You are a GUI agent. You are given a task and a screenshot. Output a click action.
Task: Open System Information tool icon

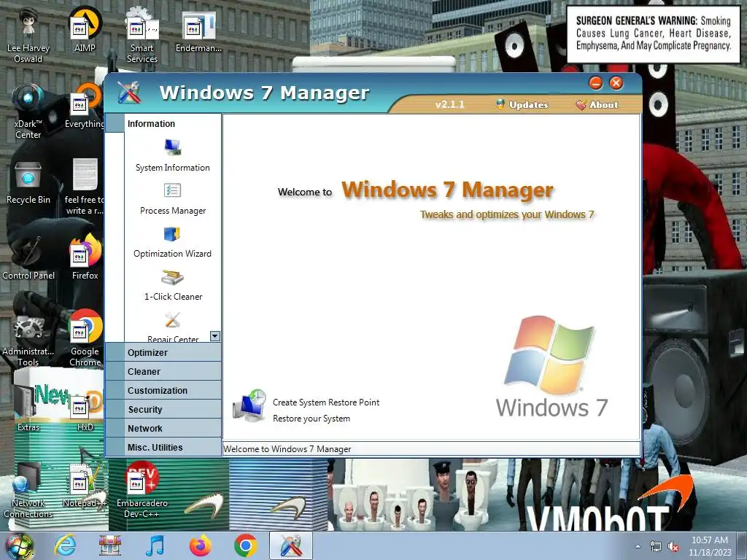tap(172, 147)
